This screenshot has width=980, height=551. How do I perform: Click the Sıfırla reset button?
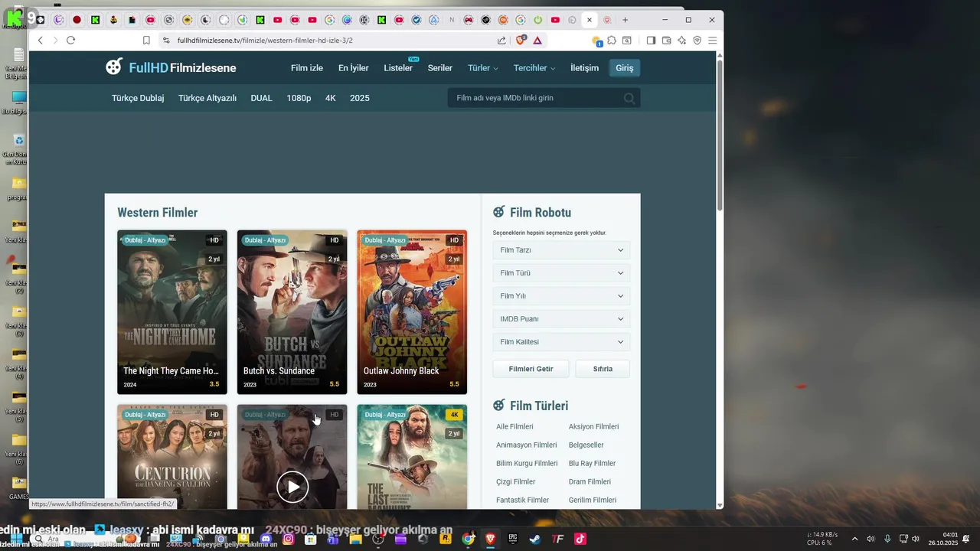tap(603, 369)
